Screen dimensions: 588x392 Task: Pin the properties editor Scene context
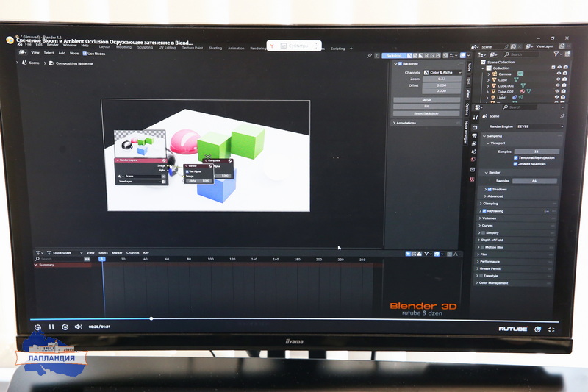562,116
